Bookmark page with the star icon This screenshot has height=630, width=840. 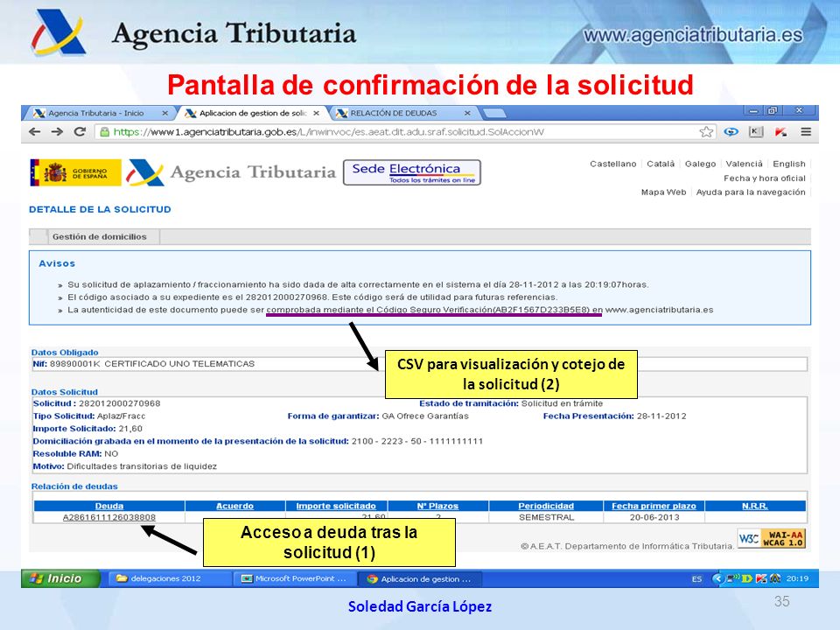[x=707, y=132]
